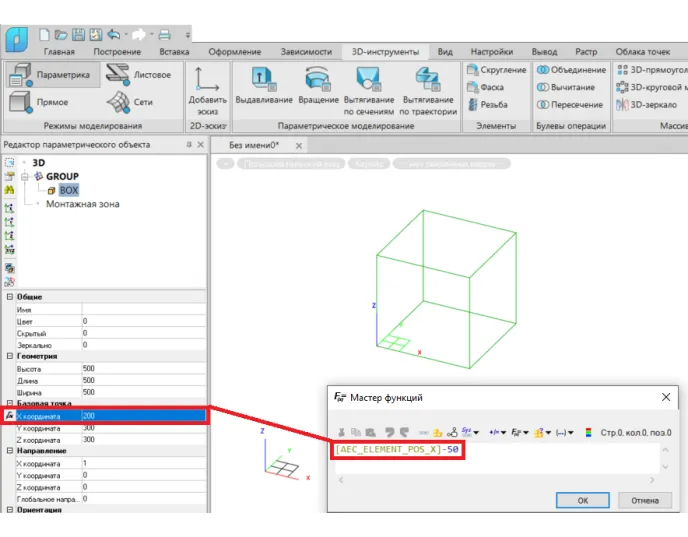Viewport: 688px width, 537px height.
Task: Undo the last action with the blue arrow
Action: 114,34
